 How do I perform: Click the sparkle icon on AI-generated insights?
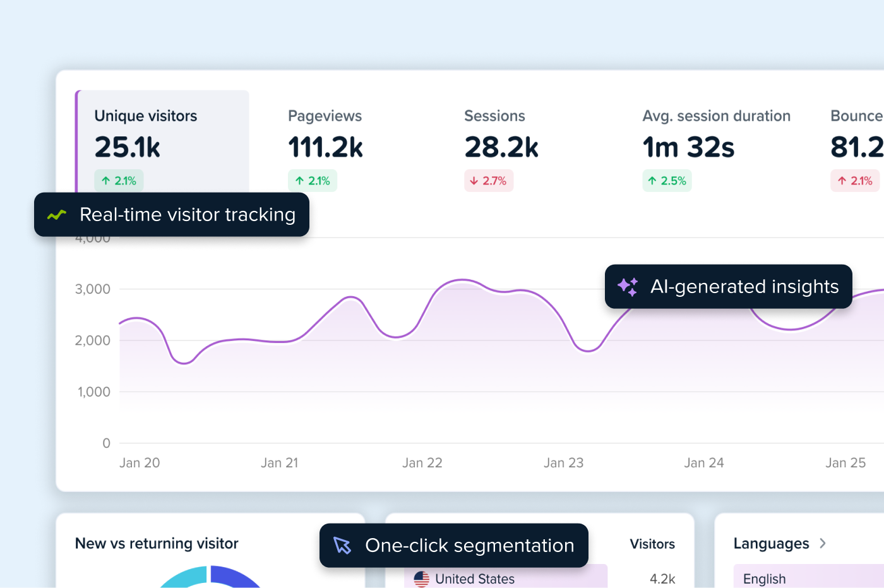[x=627, y=287]
